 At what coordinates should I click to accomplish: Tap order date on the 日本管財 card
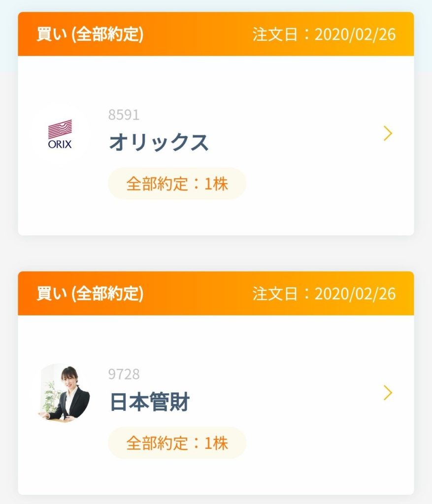coord(324,293)
